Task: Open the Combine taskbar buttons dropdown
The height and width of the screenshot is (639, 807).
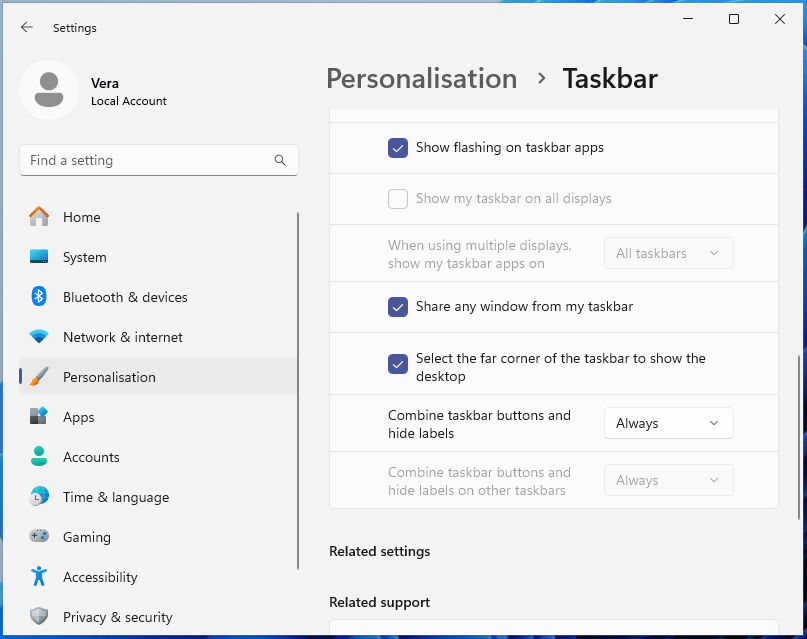Action: [x=668, y=423]
